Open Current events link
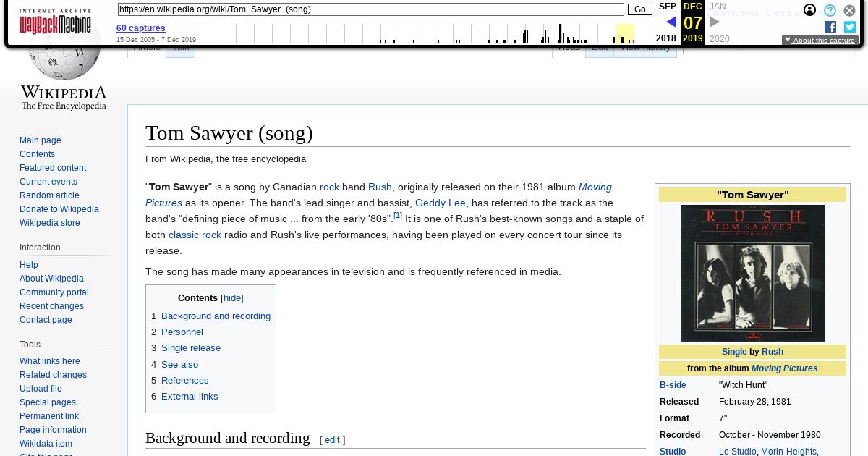Screen dimensions: 868x456 48,182
